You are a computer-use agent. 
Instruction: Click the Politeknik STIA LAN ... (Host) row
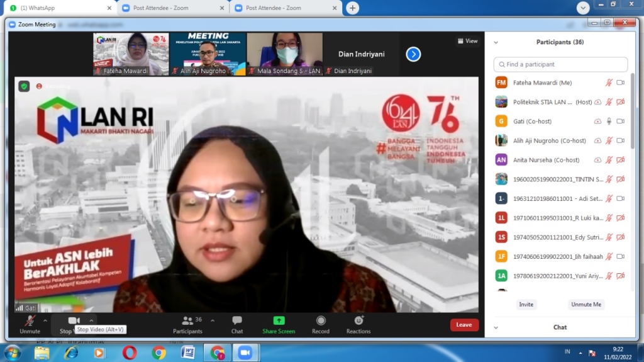(560, 102)
